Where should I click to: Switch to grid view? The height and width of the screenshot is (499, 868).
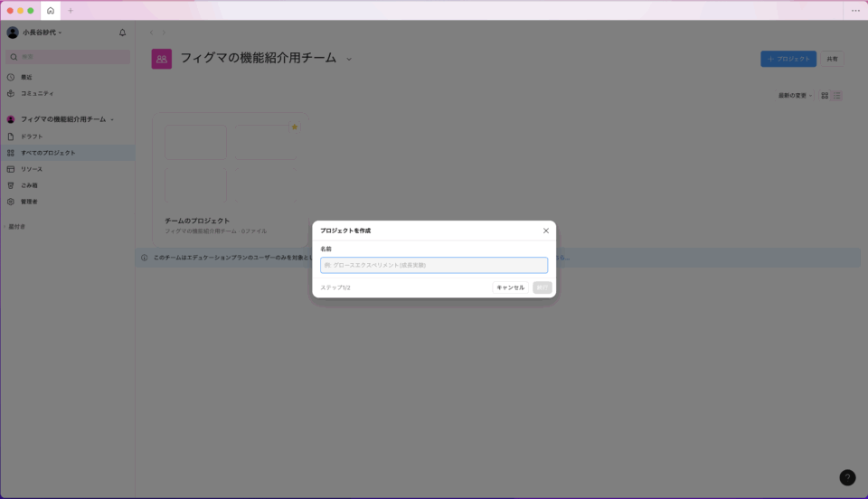(825, 96)
